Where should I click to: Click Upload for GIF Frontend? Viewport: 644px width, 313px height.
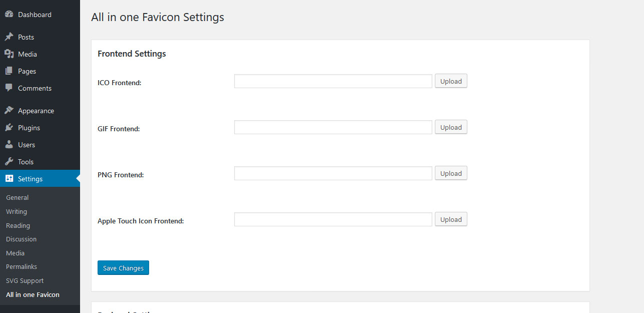[x=451, y=127]
